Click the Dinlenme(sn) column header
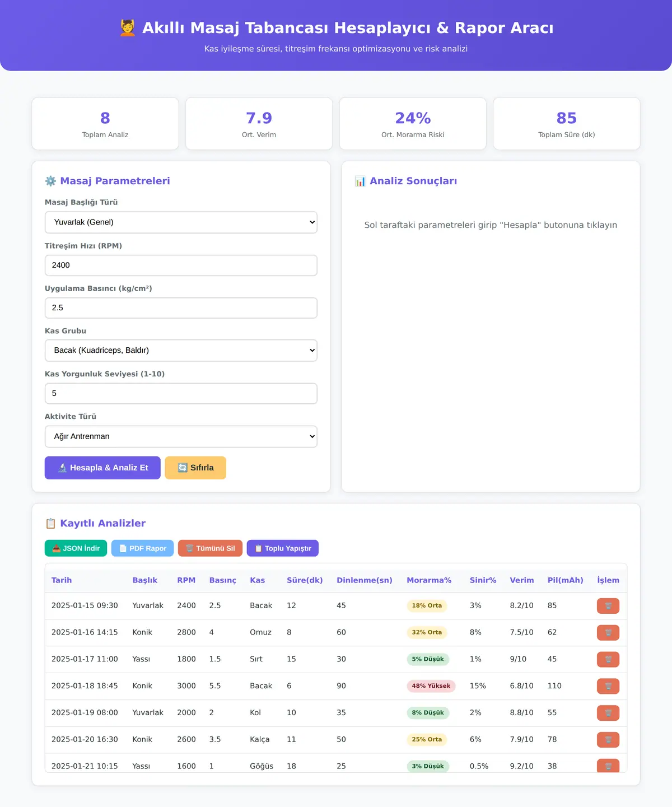 coord(365,580)
